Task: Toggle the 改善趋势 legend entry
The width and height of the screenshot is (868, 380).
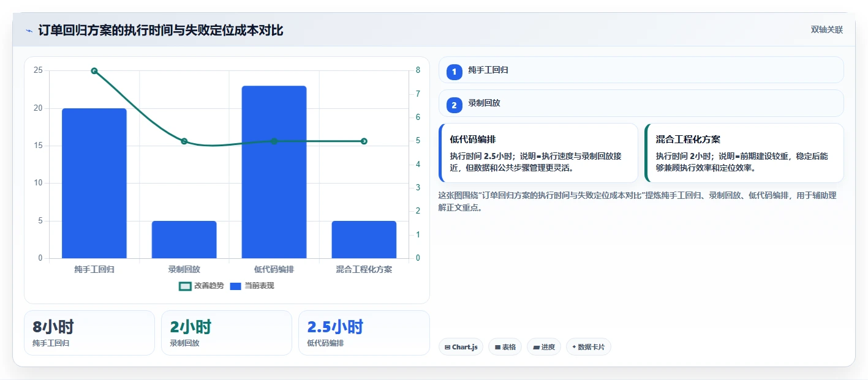Action: pyautogui.click(x=202, y=286)
